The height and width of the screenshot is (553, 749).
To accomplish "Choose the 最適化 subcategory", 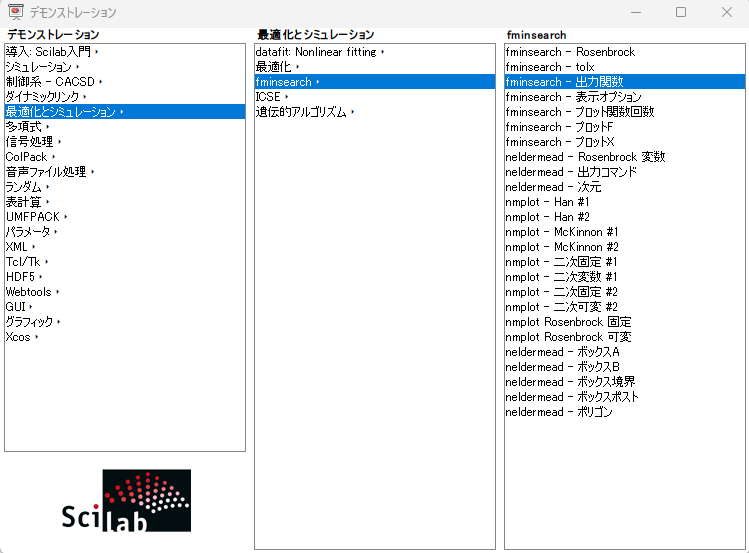I will click(273, 67).
